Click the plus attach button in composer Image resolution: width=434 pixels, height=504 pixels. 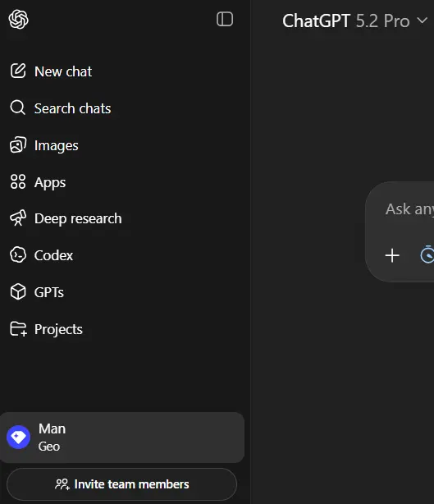click(x=392, y=255)
